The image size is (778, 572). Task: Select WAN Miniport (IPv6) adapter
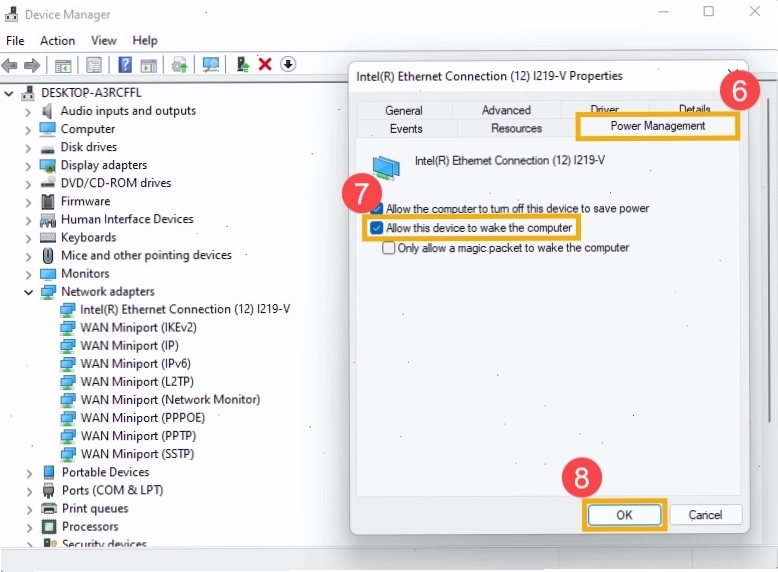coord(135,364)
